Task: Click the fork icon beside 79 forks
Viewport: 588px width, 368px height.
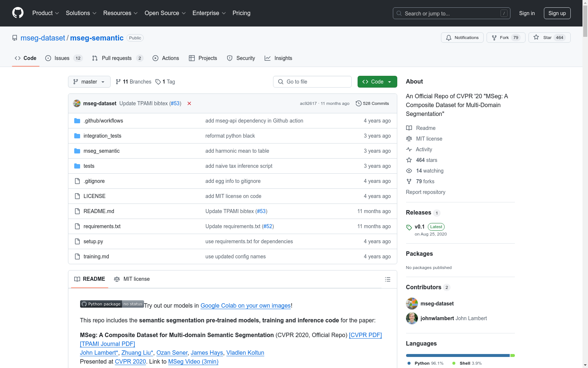Action: pyautogui.click(x=409, y=181)
